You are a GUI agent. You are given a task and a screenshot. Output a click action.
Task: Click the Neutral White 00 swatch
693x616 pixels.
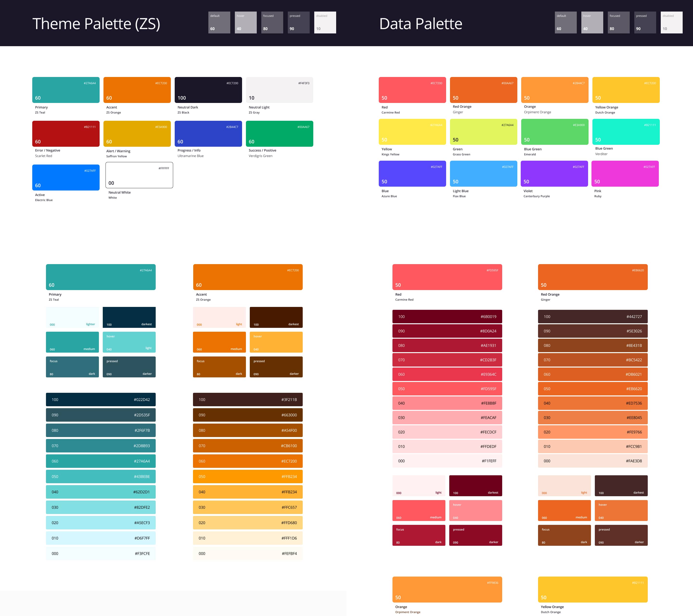coord(139,175)
